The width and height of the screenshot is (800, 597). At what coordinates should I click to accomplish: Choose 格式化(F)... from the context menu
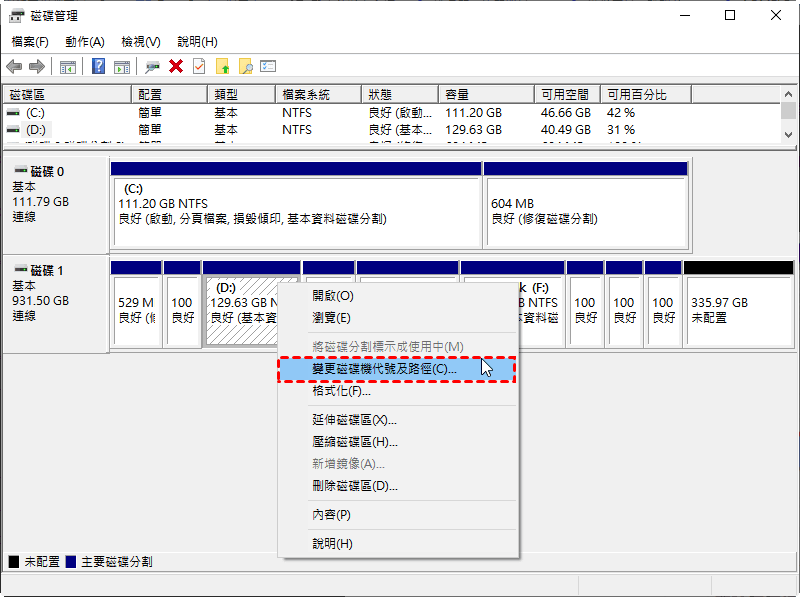(341, 391)
